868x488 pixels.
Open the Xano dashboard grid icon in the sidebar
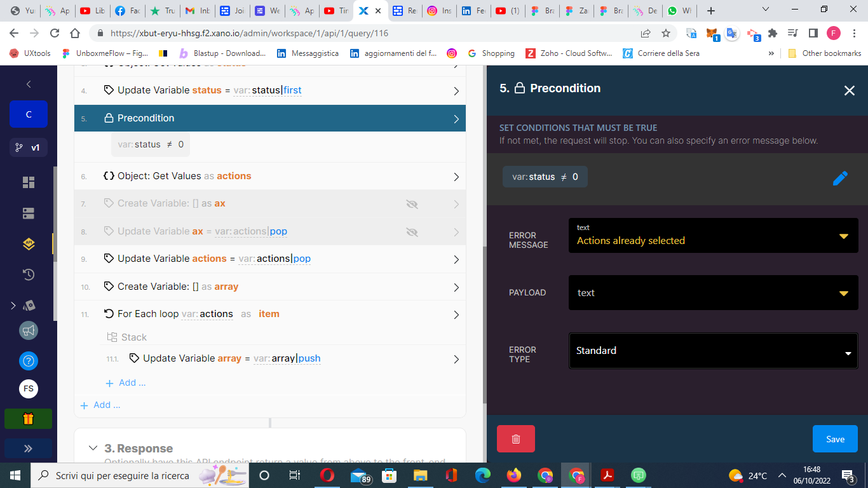29,182
